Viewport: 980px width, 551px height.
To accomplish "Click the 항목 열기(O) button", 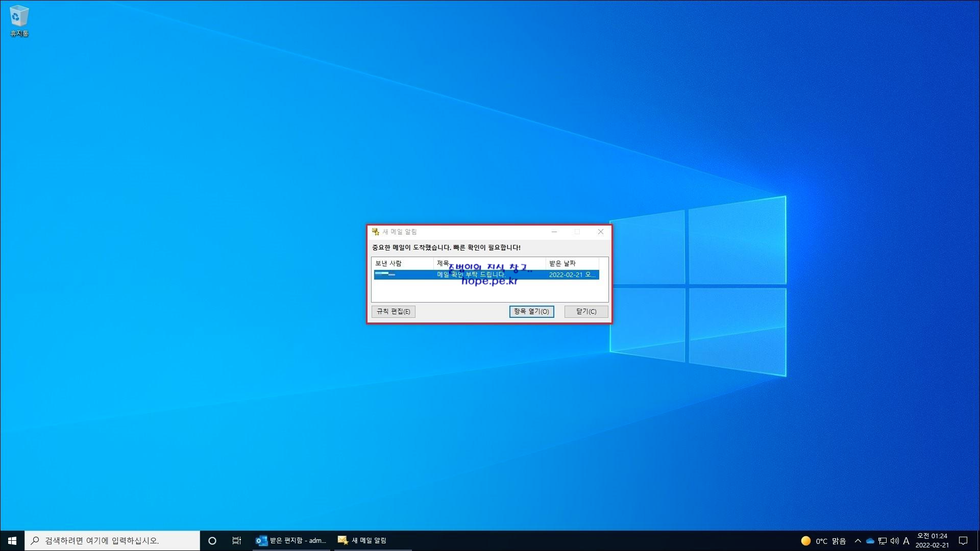I will 531,312.
